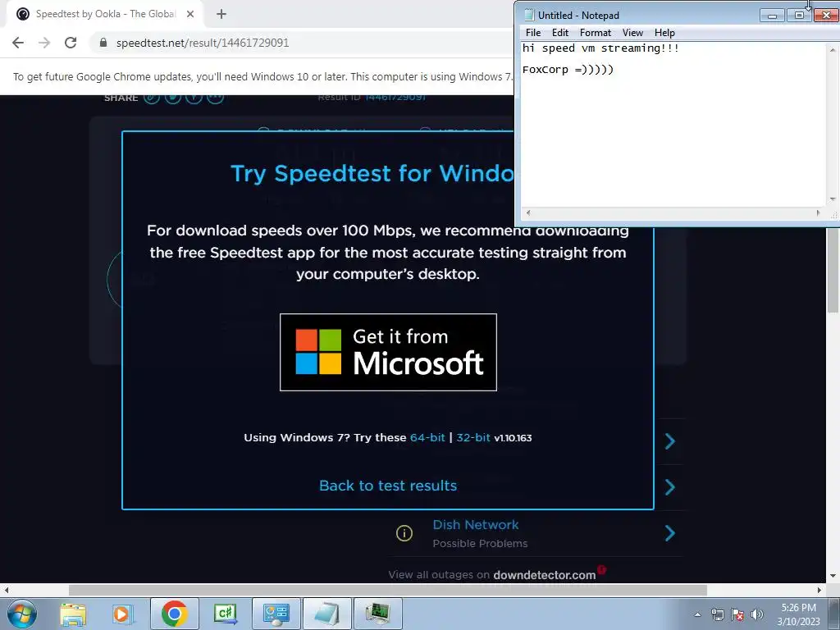Click Possible Problems text under Dish Network

(x=480, y=543)
